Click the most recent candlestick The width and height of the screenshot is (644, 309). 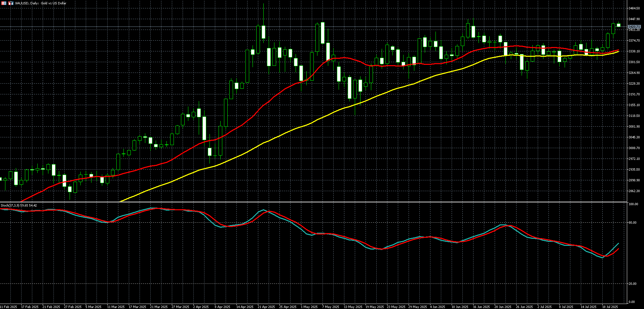click(x=618, y=25)
